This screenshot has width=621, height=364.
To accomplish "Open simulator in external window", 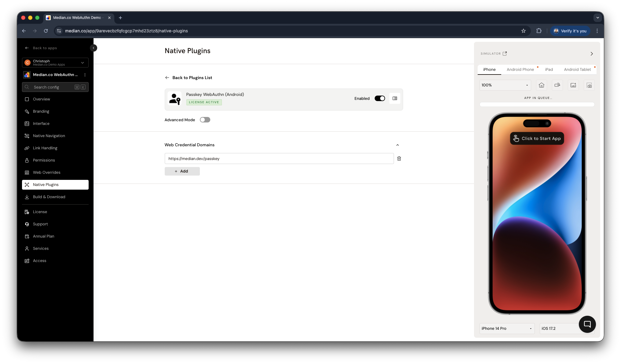I will (x=505, y=53).
